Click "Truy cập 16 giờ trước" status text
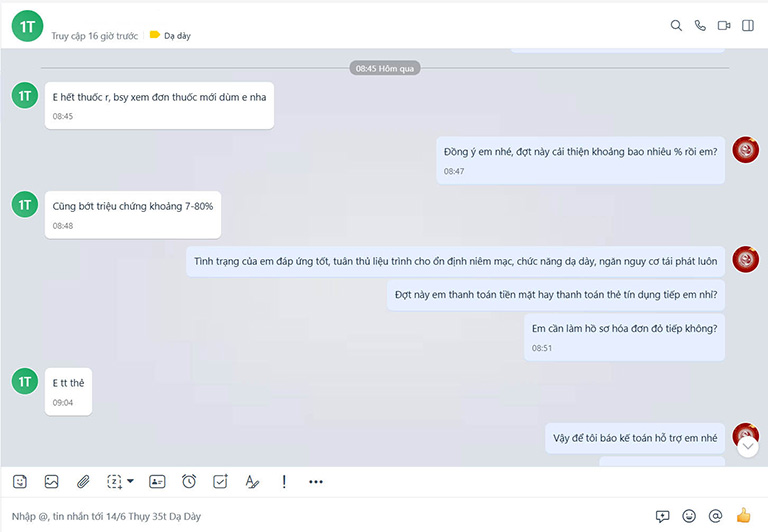 pos(95,36)
